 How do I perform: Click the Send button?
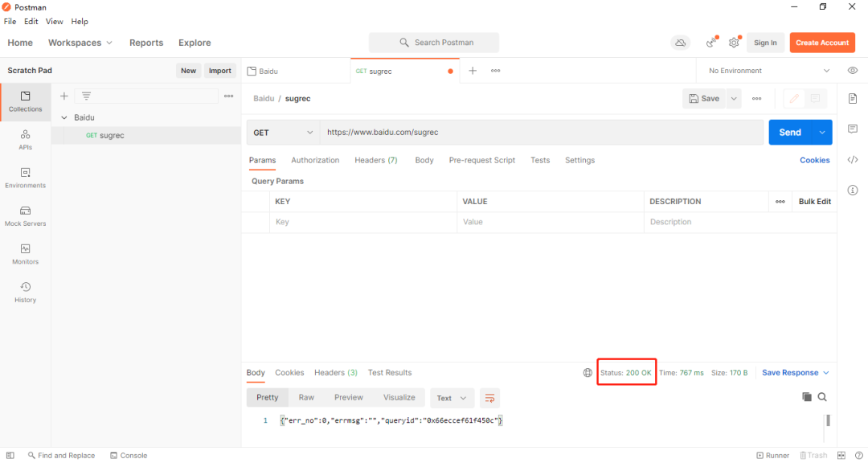click(x=790, y=133)
